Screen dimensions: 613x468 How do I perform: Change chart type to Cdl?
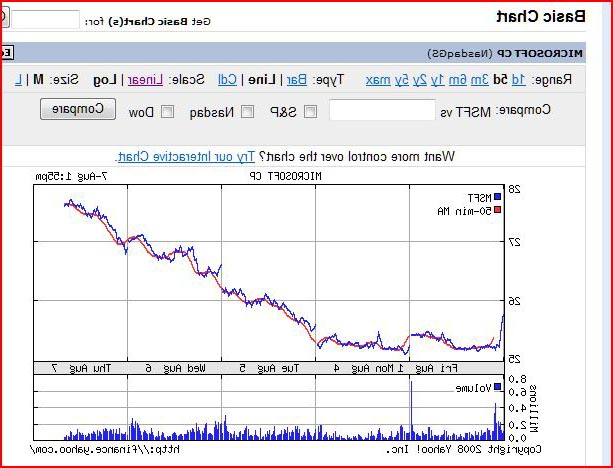(227, 80)
